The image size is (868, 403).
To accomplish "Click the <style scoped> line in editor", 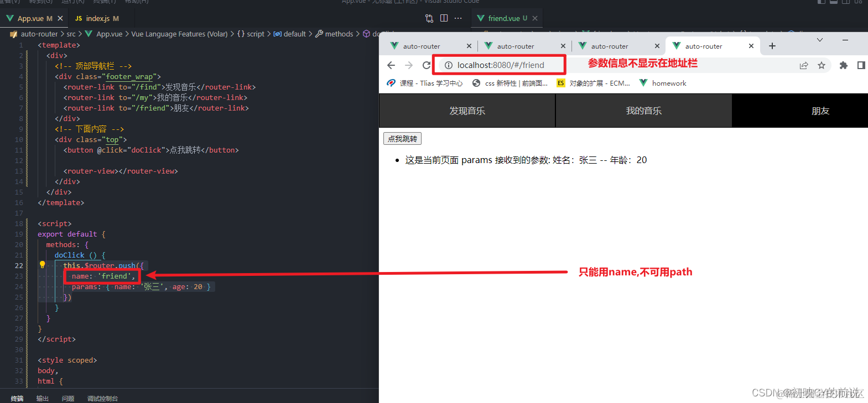I will (67, 360).
